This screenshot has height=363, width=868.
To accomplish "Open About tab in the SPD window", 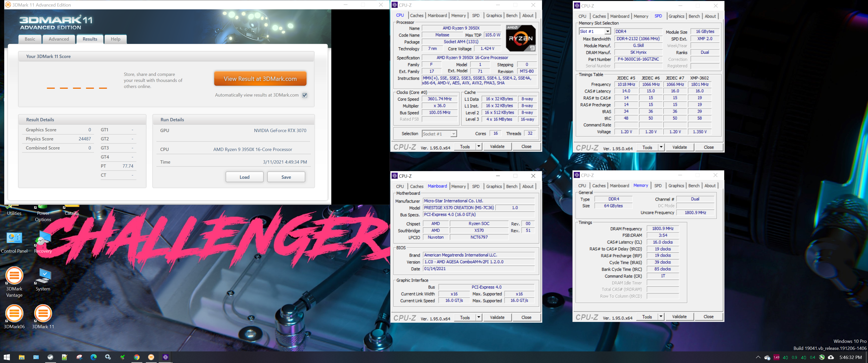I will point(710,16).
